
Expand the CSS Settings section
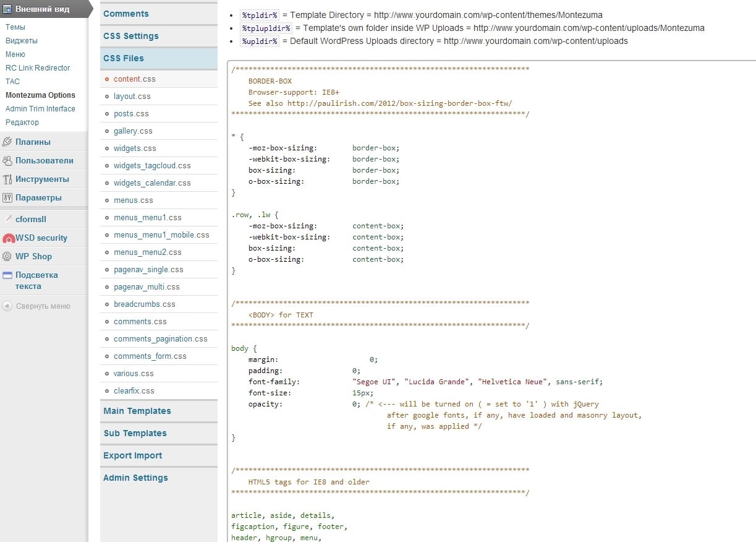pos(131,36)
